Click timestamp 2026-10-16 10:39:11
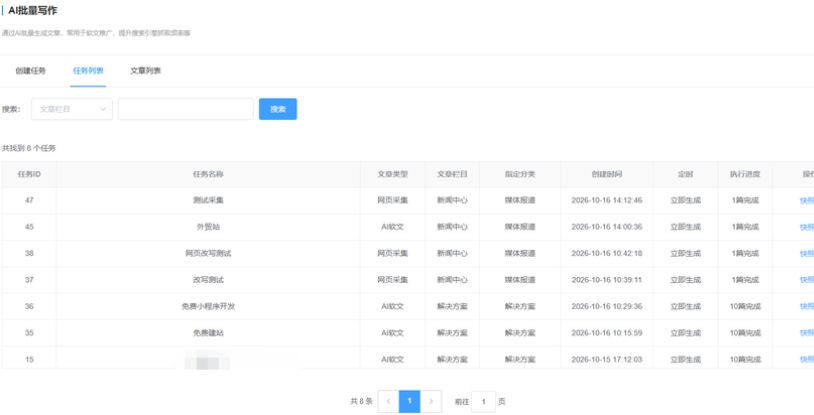 pos(607,279)
